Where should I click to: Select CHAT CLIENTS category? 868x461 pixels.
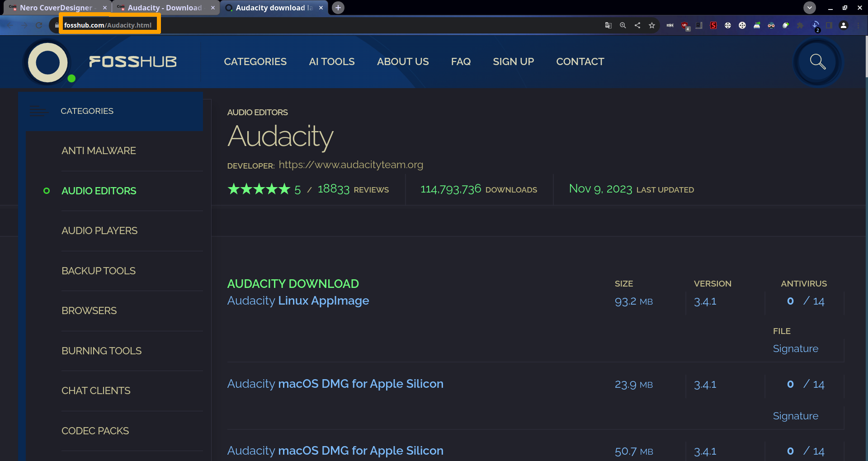(96, 391)
